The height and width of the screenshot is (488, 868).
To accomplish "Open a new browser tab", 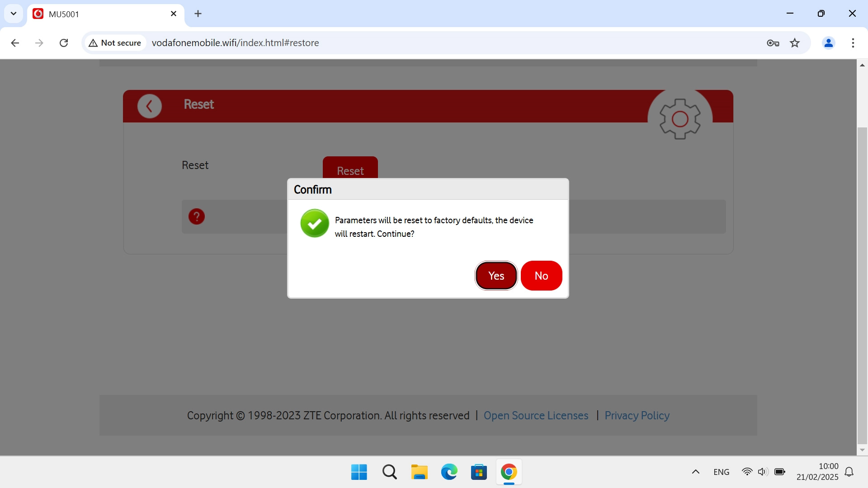I will [x=198, y=14].
